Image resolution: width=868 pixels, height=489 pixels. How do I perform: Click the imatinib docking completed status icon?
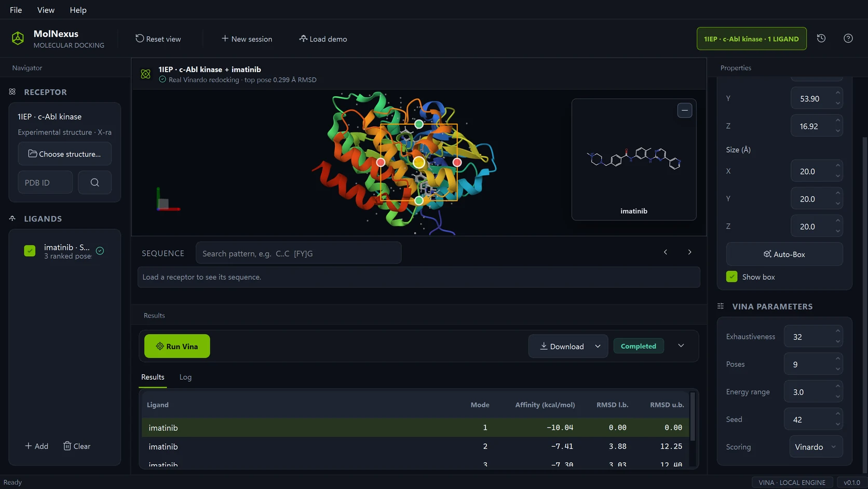[x=100, y=251]
